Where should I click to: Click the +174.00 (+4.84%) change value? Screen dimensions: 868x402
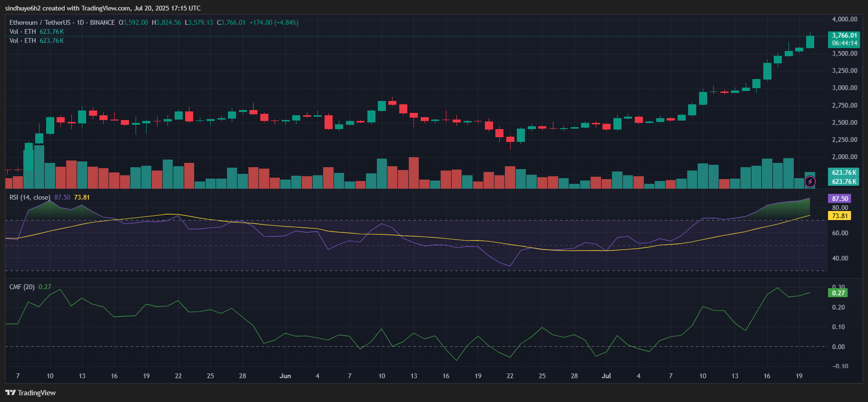coord(274,22)
